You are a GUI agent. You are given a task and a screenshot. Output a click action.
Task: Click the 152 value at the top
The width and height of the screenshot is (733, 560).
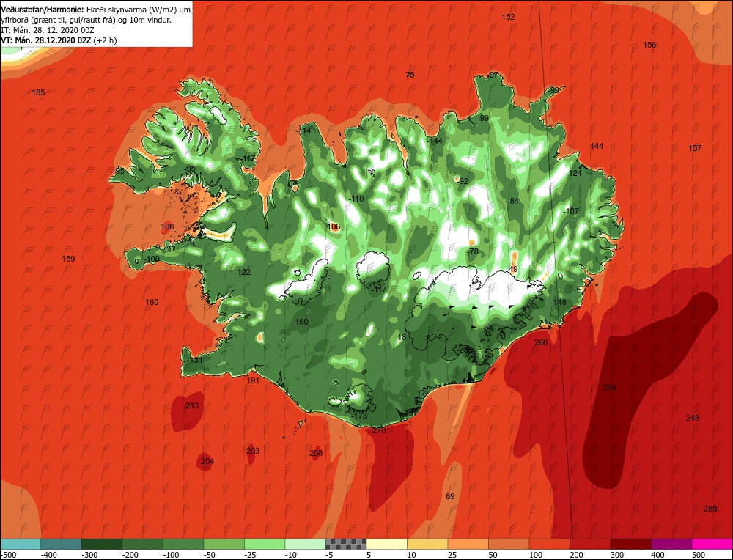tap(508, 17)
